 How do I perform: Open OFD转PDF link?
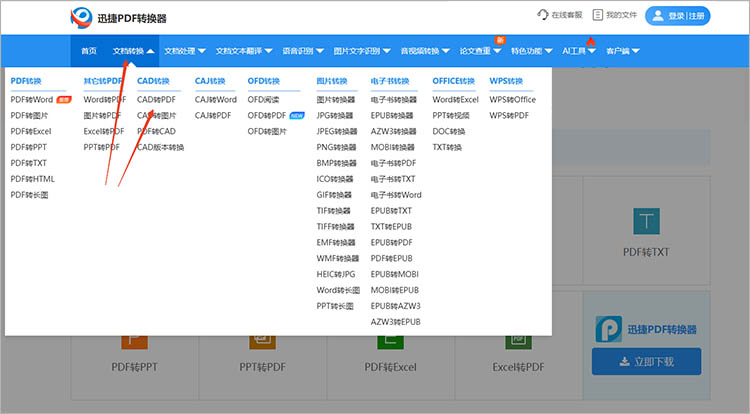[x=266, y=115]
